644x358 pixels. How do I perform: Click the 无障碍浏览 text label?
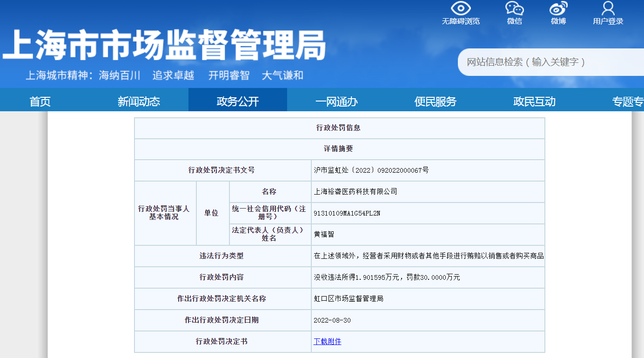[461, 21]
